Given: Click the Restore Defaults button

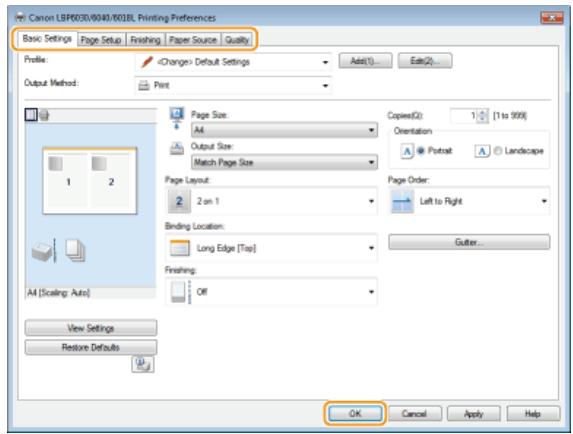Looking at the screenshot, I should [91, 347].
